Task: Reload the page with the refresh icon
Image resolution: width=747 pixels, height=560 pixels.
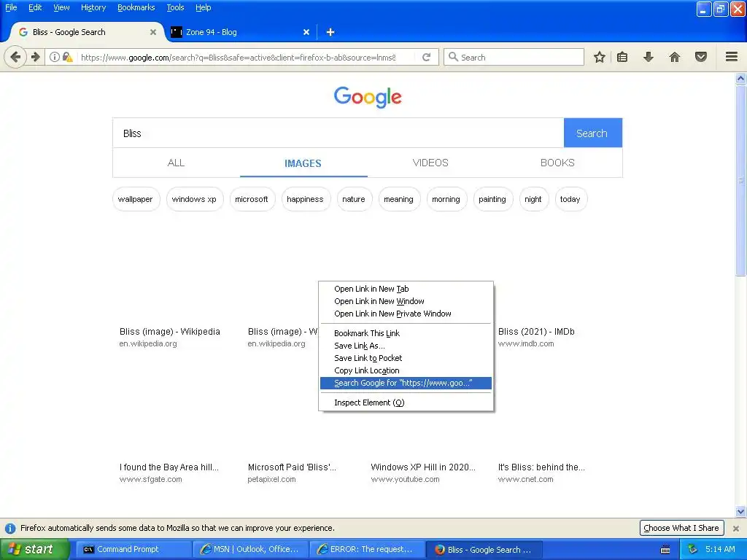Action: coord(426,57)
